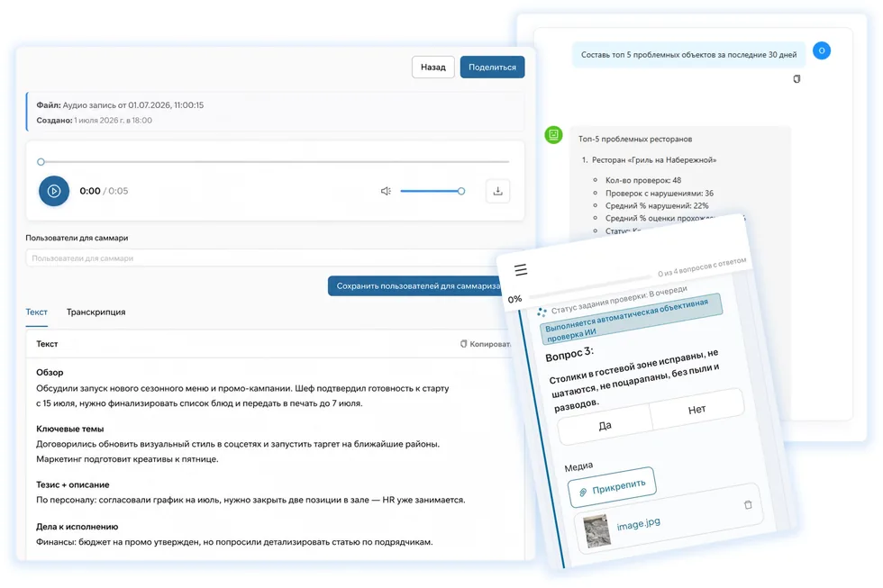Play the audio recording
The image size is (883, 588).
[54, 191]
